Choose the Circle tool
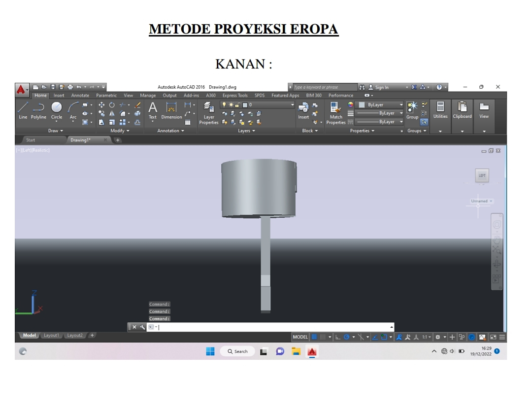 tap(56, 111)
